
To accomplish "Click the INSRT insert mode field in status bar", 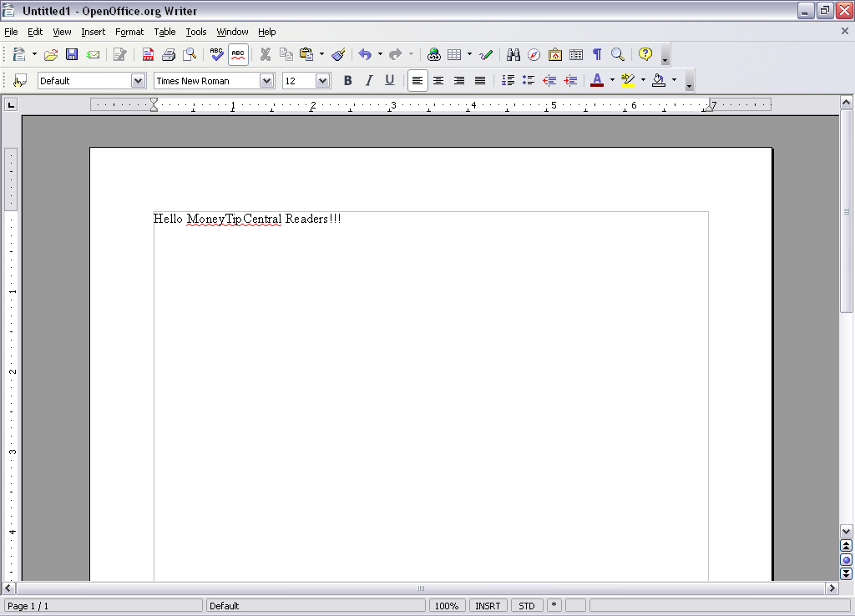I will pos(488,606).
